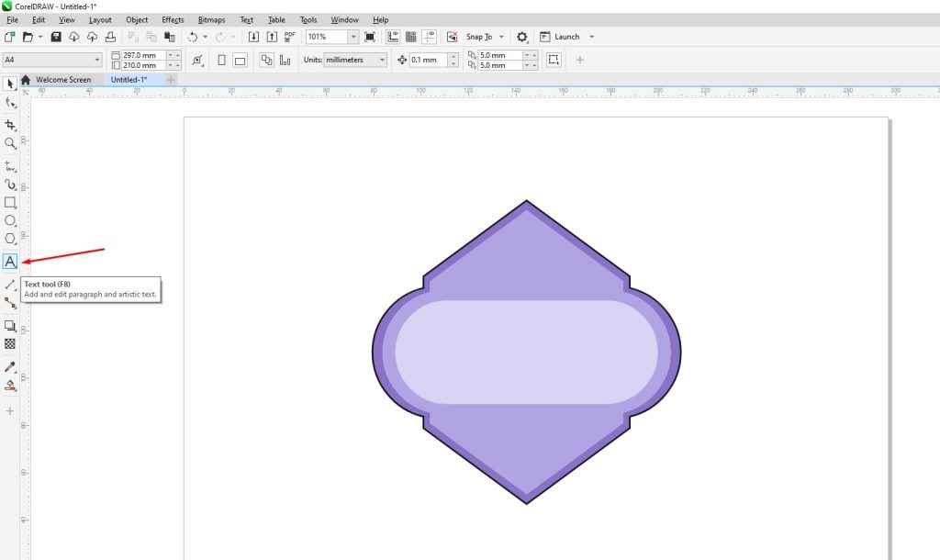The width and height of the screenshot is (940, 560).
Task: Switch page to portrait orientation
Action: 222,61
